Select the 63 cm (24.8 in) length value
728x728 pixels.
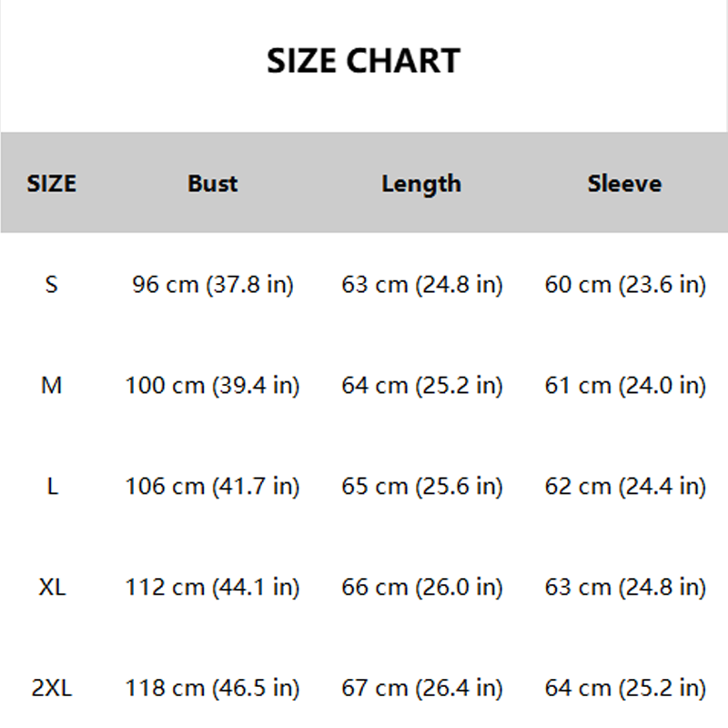(x=422, y=285)
